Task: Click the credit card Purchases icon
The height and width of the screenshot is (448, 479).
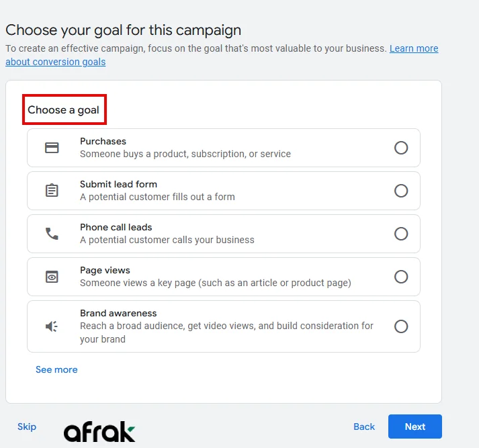Action: [52, 148]
